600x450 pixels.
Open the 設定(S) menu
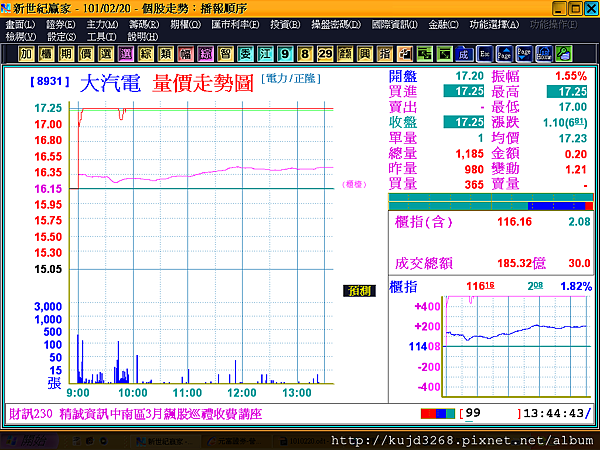[x=62, y=37]
